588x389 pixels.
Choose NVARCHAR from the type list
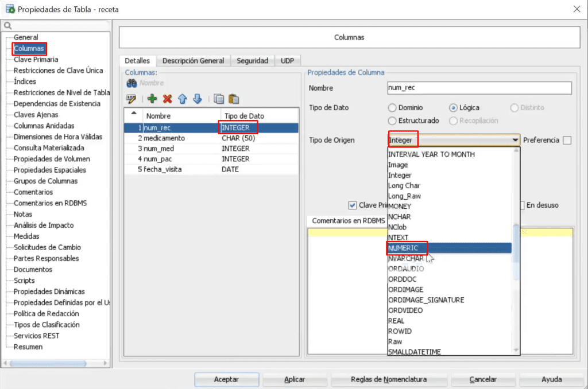(x=449, y=258)
